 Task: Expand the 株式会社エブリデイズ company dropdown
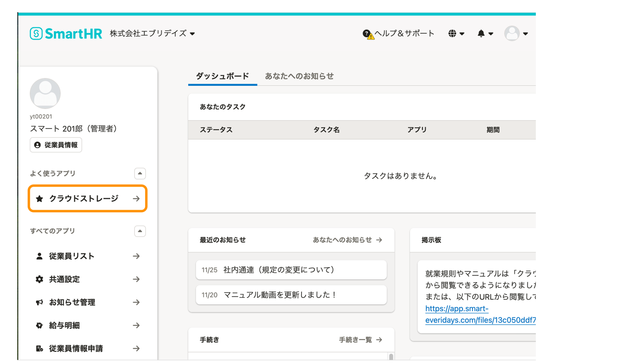(x=152, y=34)
